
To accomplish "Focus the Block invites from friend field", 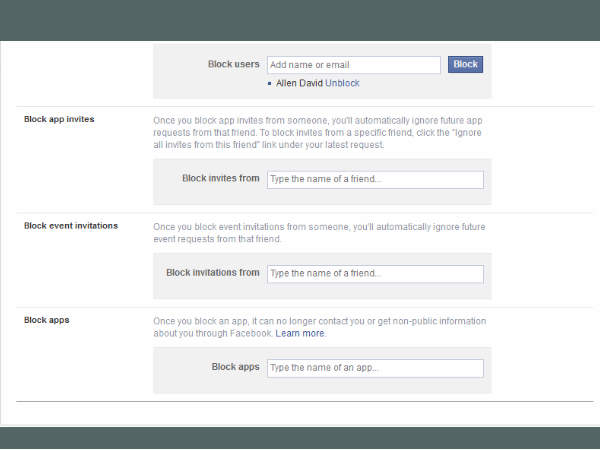I will (x=374, y=180).
